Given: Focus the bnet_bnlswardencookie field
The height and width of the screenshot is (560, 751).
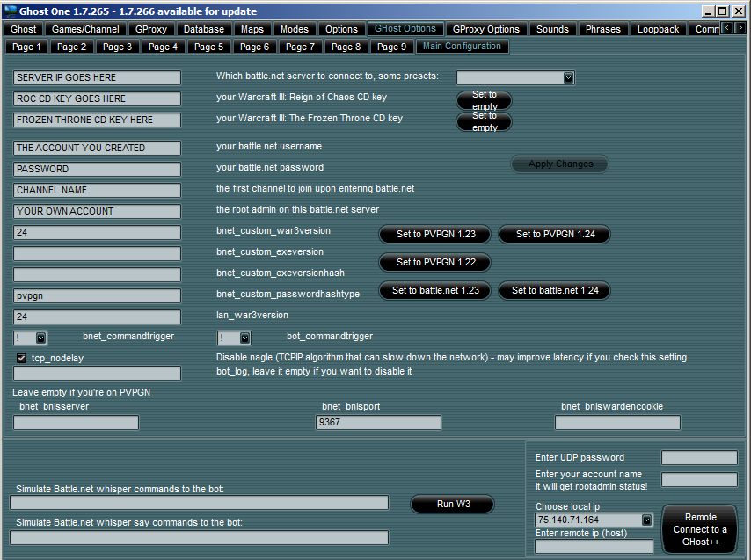Looking at the screenshot, I should tap(617, 423).
